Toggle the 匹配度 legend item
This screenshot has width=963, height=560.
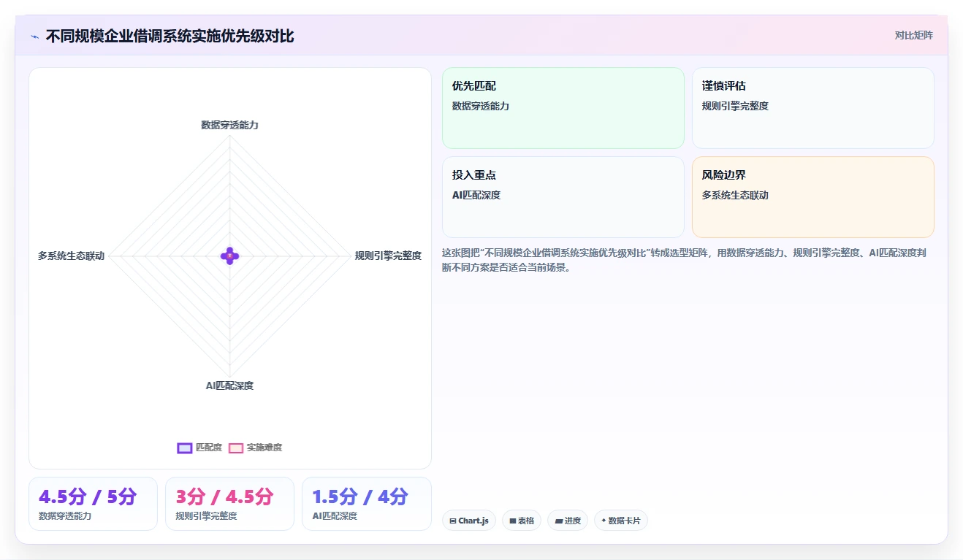click(199, 448)
